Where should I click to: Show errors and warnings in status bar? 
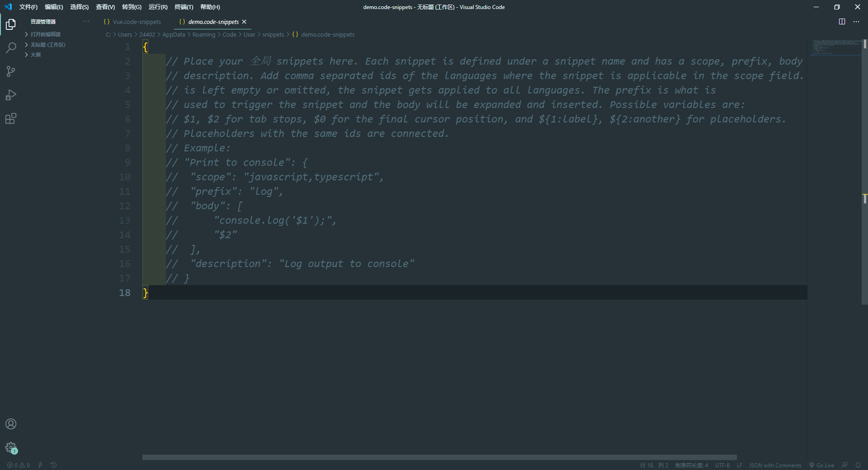[18, 465]
